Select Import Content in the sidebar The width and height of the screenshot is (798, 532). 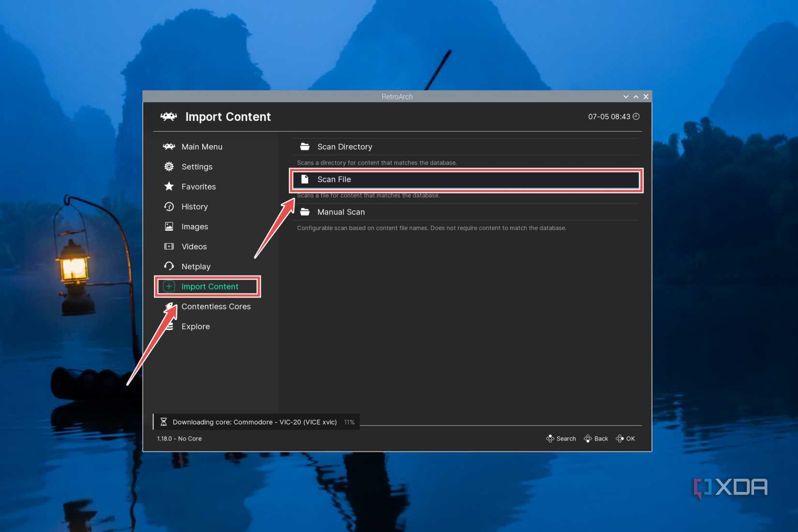pos(209,286)
